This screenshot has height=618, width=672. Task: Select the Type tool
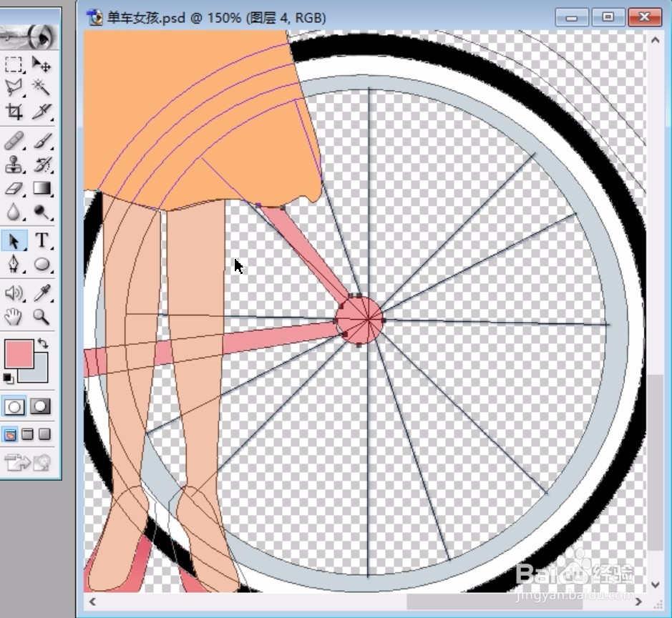[42, 240]
